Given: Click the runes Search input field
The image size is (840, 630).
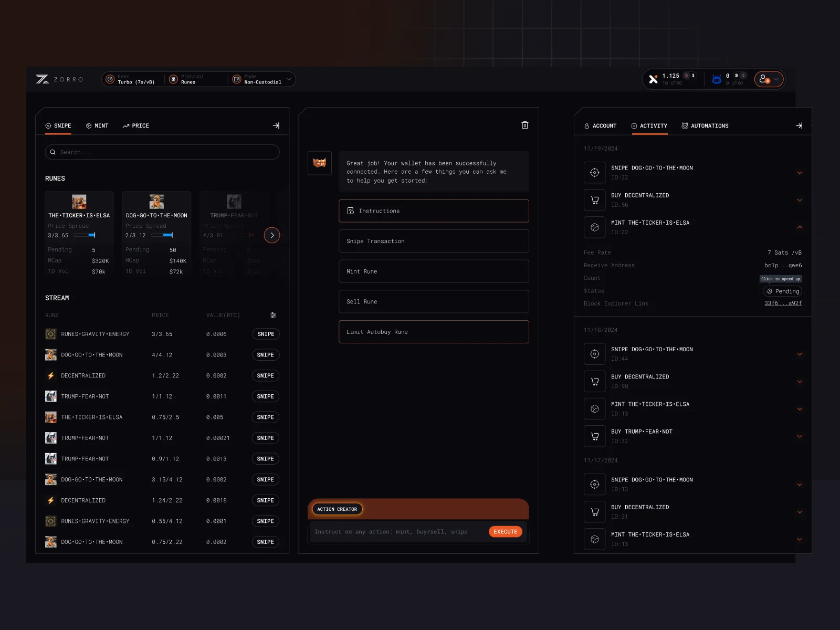Looking at the screenshot, I should pyautogui.click(x=162, y=152).
